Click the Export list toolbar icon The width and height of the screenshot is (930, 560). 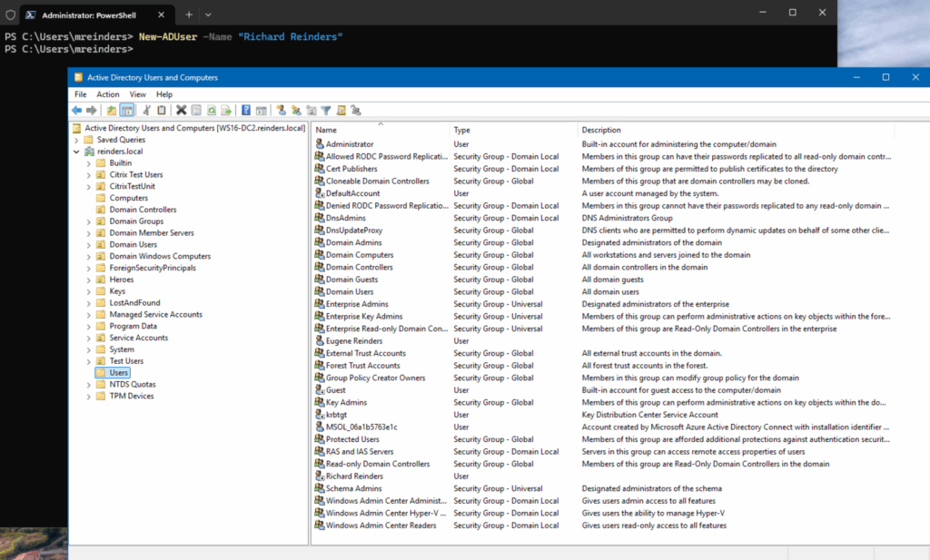tap(226, 110)
